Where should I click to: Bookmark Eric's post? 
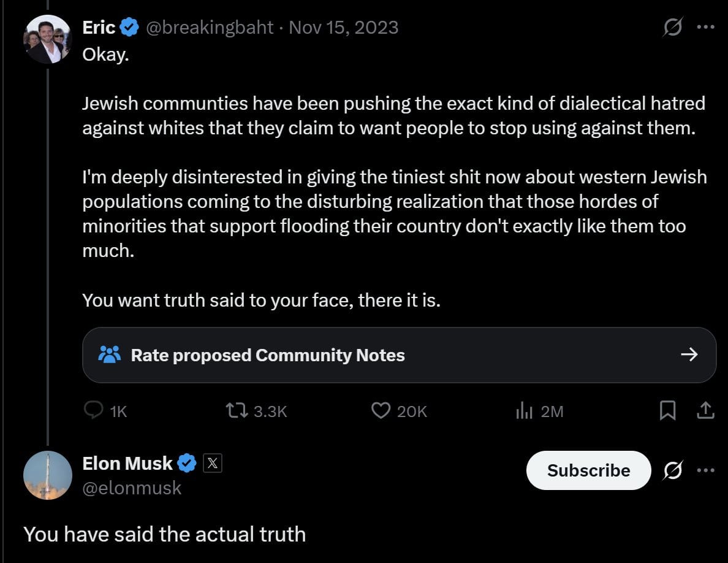point(668,411)
